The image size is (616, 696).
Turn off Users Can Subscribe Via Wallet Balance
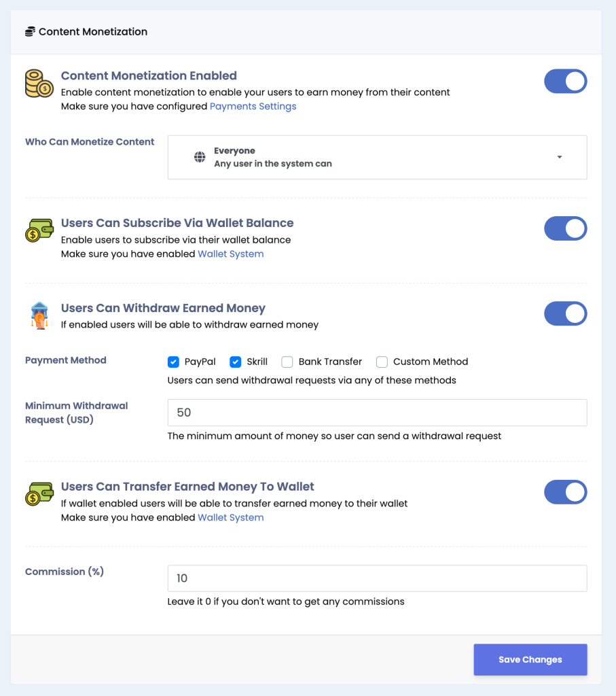click(566, 228)
